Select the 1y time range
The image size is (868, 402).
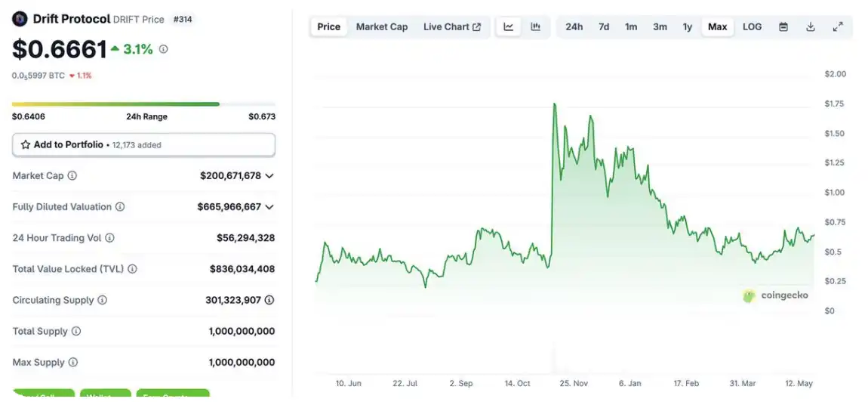[688, 27]
